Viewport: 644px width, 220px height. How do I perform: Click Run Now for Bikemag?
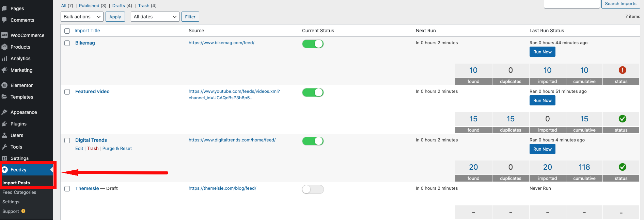pyautogui.click(x=542, y=52)
